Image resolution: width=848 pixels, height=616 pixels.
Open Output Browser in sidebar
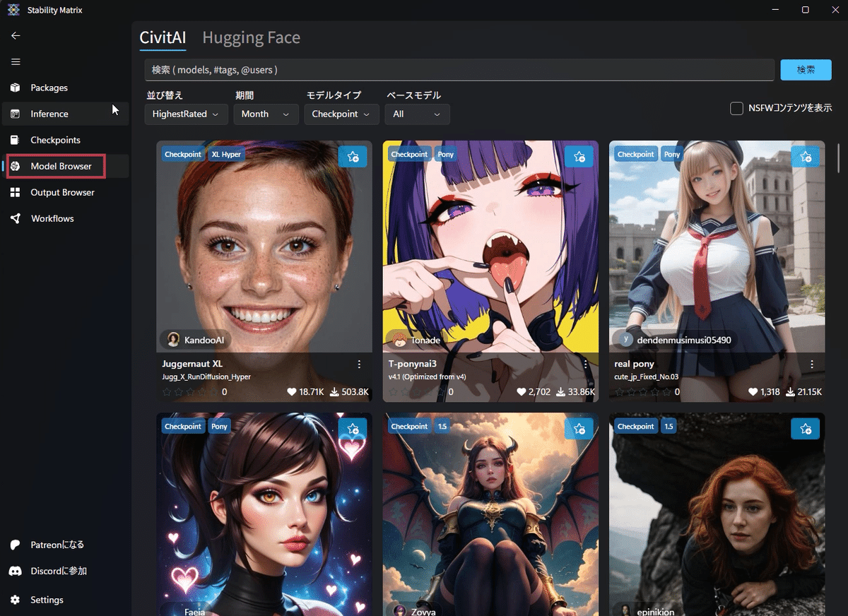tap(66, 192)
